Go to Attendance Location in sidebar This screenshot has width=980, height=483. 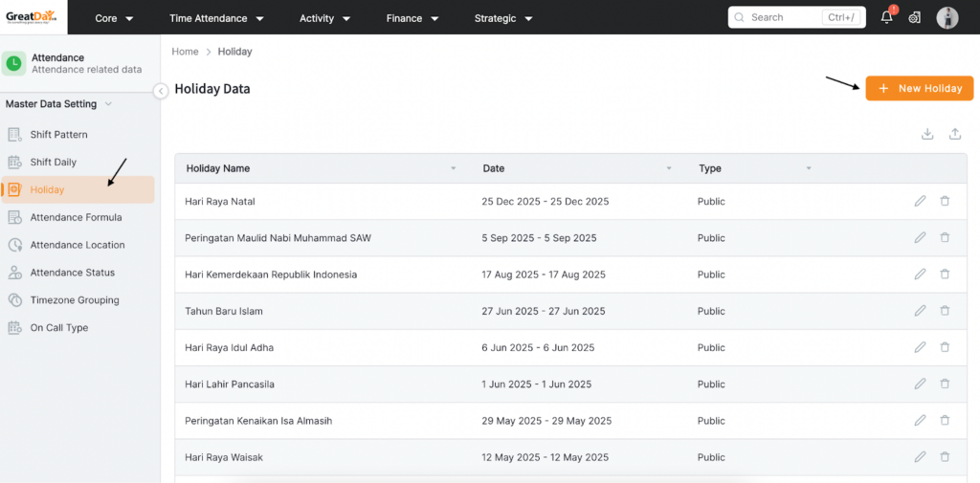(x=77, y=245)
